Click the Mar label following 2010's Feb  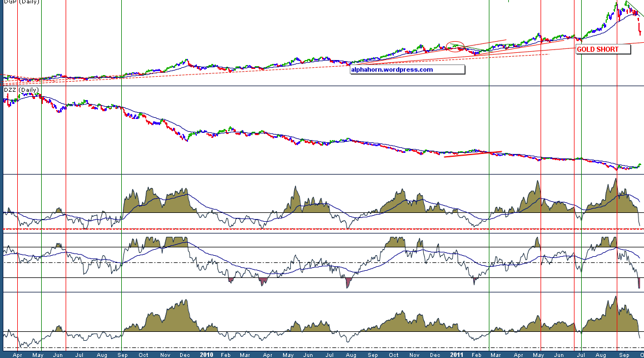(x=245, y=355)
